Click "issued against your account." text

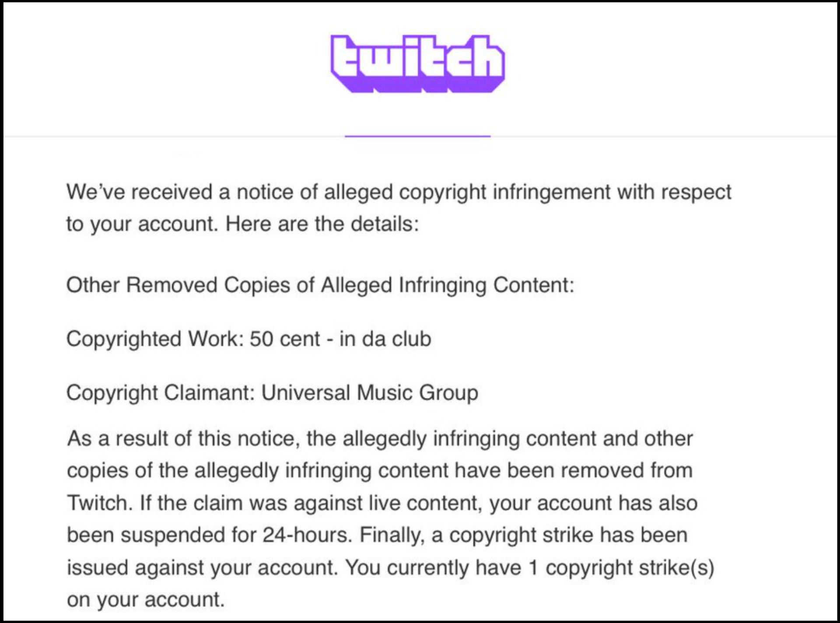[203, 567]
